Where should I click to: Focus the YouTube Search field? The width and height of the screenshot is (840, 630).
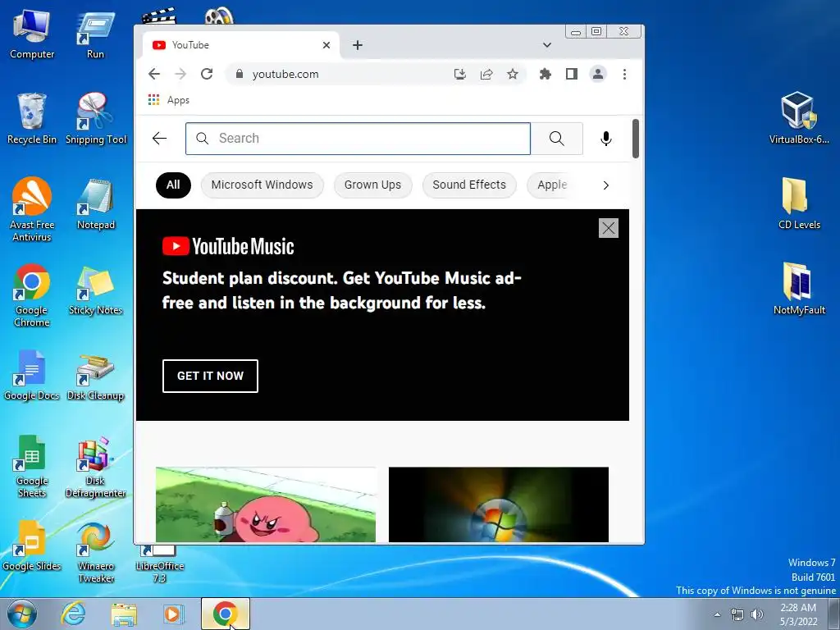point(358,138)
